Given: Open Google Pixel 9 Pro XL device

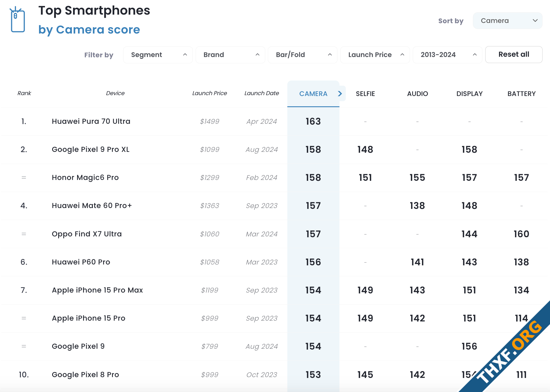Looking at the screenshot, I should 91,149.
